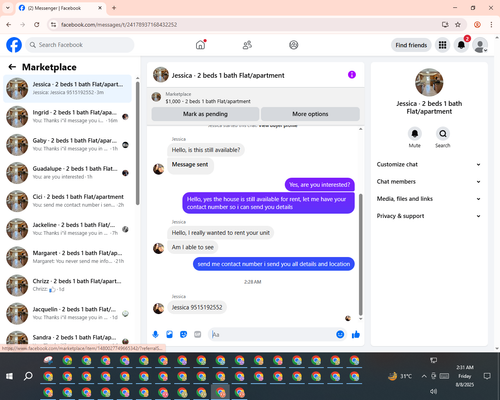The image size is (500, 400).
Task: Open the Groups icon in top navigation
Action: click(x=294, y=45)
